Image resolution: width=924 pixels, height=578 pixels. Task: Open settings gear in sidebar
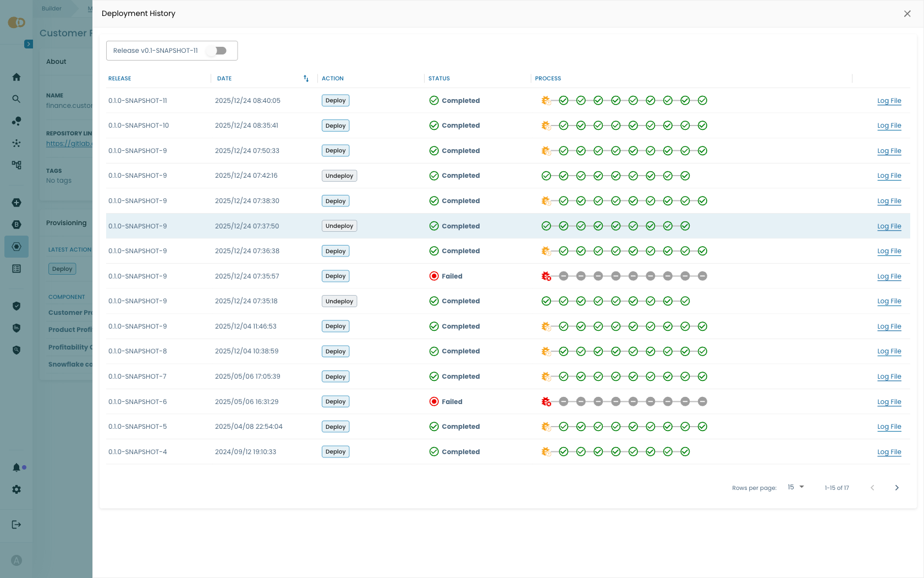(x=16, y=489)
